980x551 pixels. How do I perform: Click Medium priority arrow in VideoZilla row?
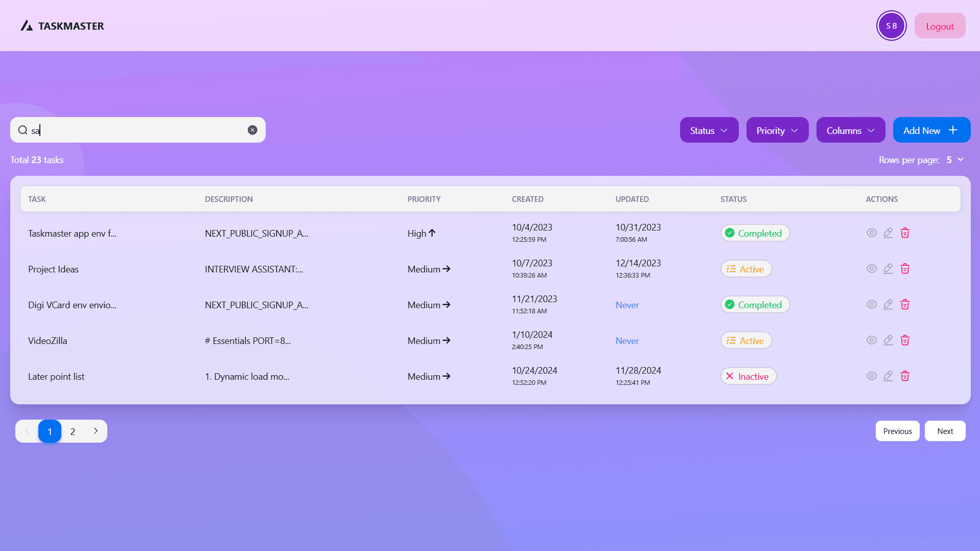click(x=447, y=340)
